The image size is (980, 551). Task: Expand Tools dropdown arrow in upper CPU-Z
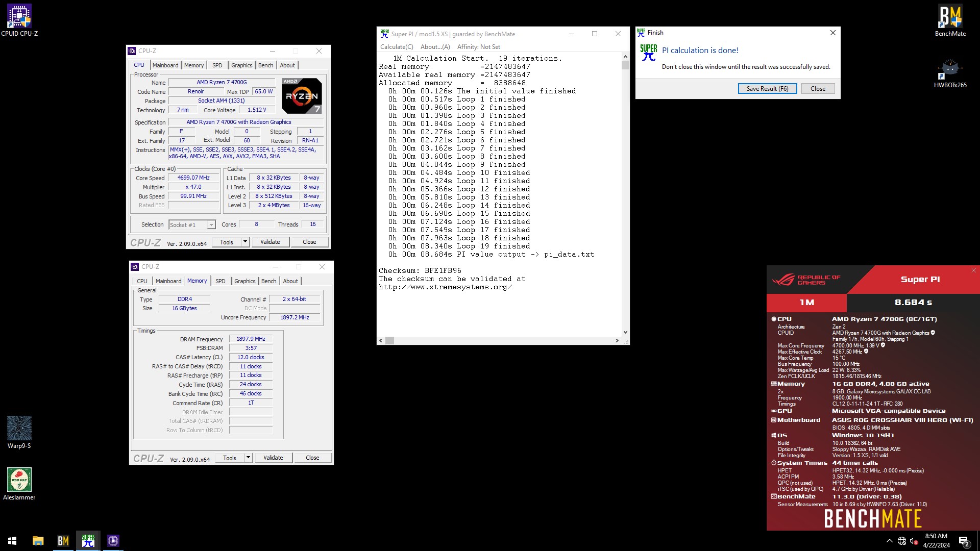[x=245, y=242]
